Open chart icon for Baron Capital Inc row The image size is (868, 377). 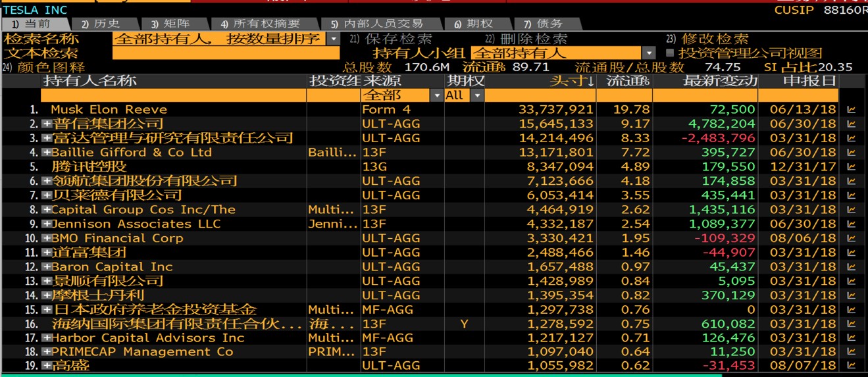851,266
